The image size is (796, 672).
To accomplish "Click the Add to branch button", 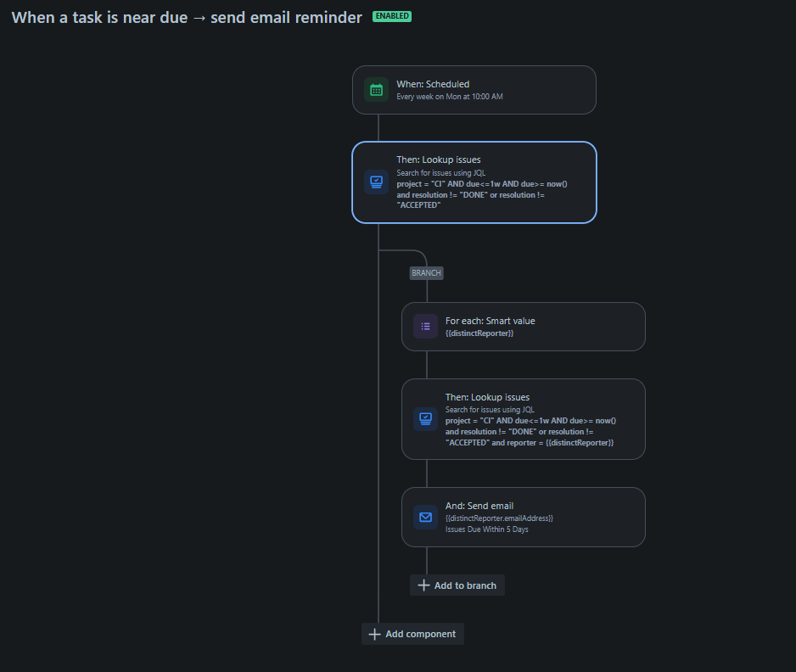I will (x=457, y=585).
